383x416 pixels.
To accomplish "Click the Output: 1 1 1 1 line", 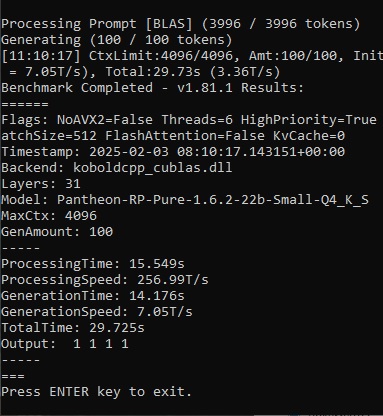I will tap(65, 344).
